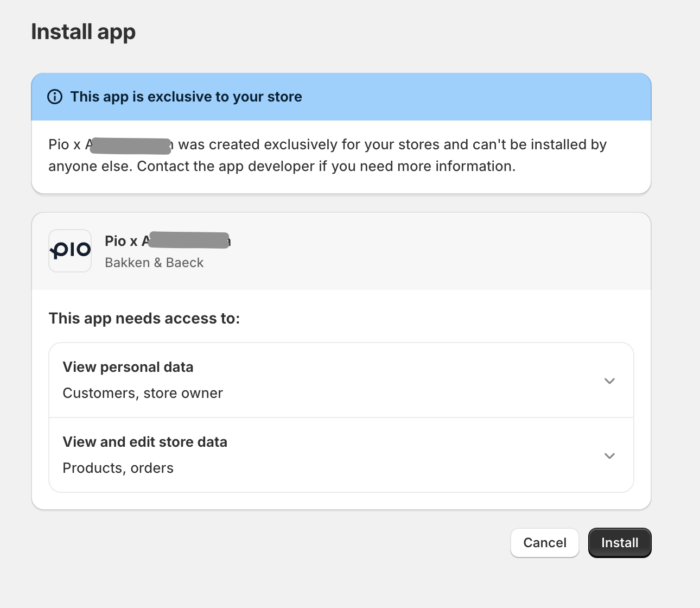Screen dimensions: 700x608
Task: Click the info icon in blue banner
Action: pyautogui.click(x=55, y=97)
